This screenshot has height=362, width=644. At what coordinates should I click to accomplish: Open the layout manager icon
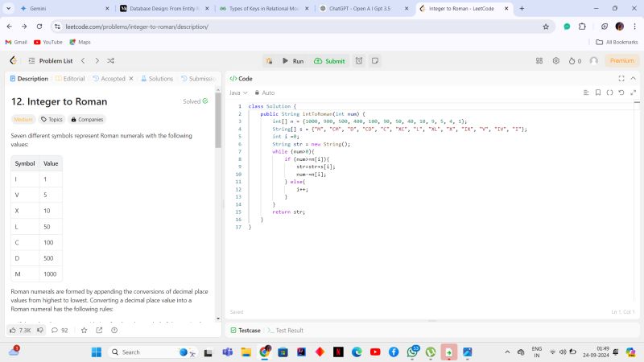click(x=539, y=60)
